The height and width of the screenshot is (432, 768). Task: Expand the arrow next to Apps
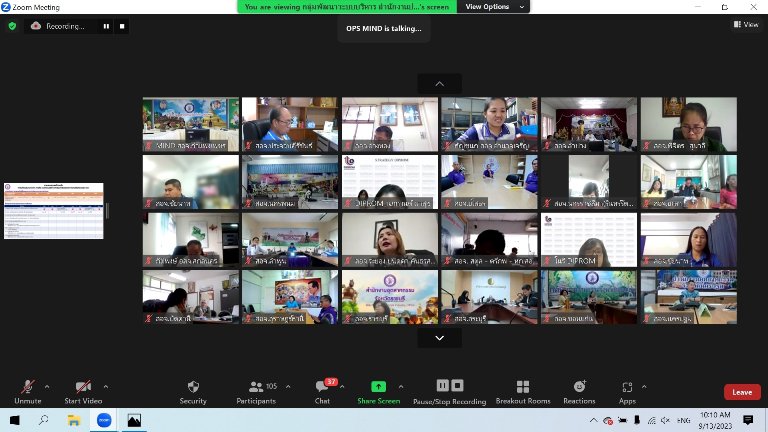[x=644, y=387]
